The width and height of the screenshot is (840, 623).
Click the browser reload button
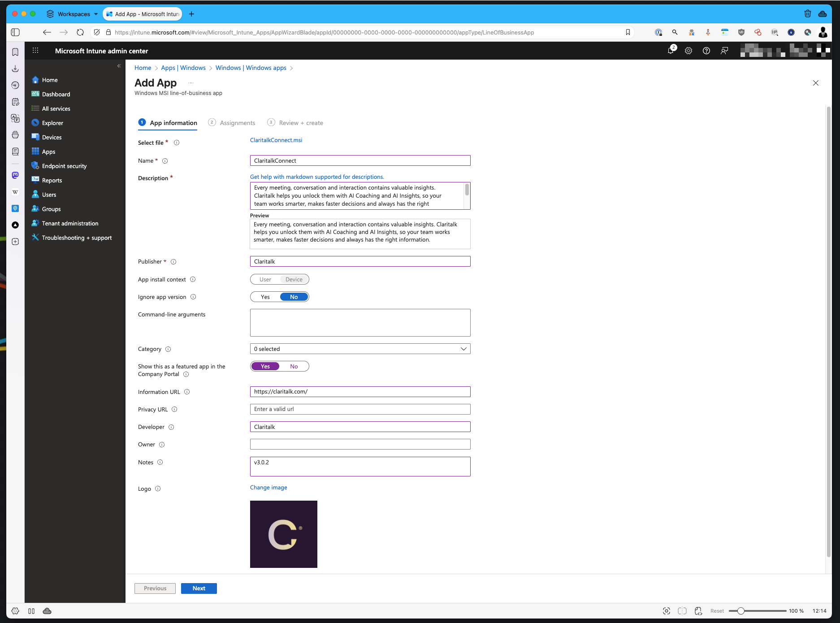80,32
